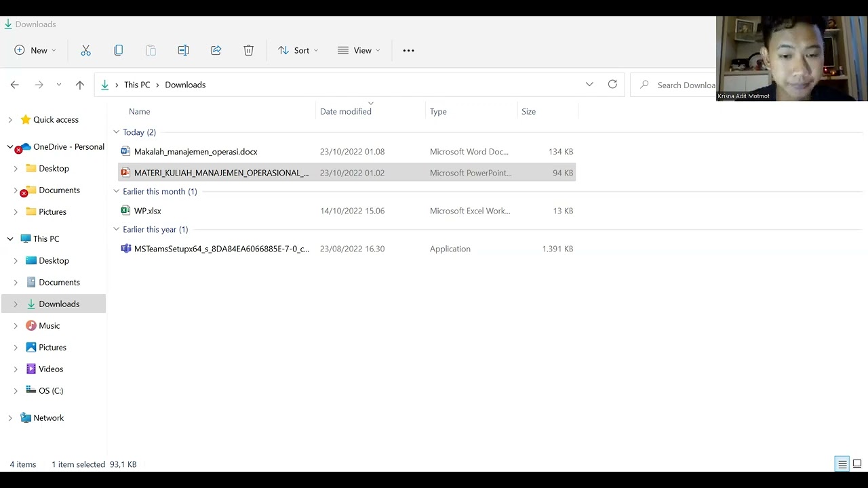Viewport: 868px width, 488px height.
Task: Select Documents under OneDrive
Action: [x=59, y=190]
